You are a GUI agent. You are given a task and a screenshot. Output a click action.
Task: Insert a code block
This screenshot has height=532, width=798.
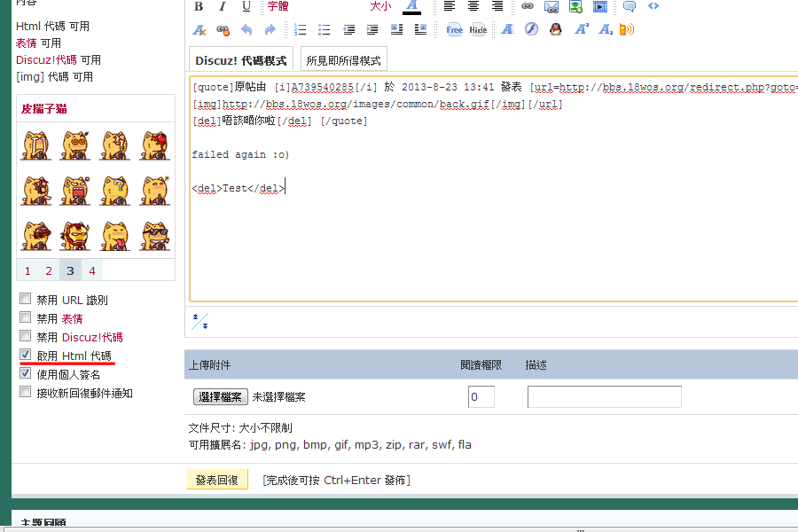click(x=653, y=6)
